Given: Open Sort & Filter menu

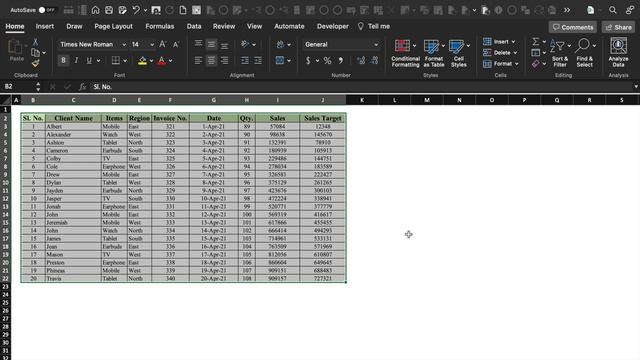Looking at the screenshot, I should pos(560,53).
